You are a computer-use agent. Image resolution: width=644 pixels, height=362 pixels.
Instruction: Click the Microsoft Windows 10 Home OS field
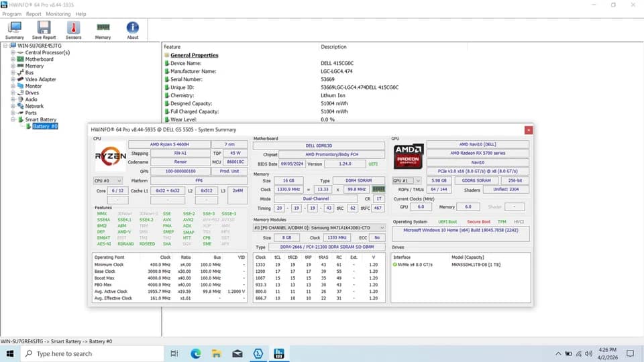pyautogui.click(x=460, y=234)
